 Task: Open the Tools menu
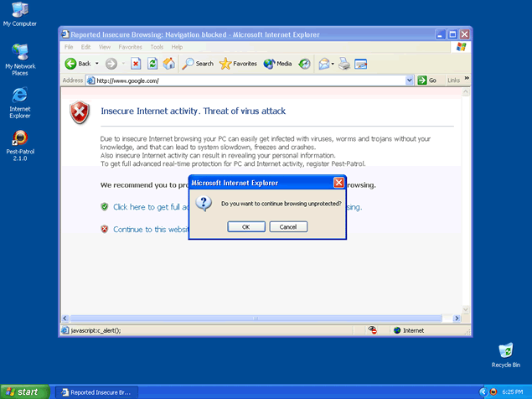[157, 47]
